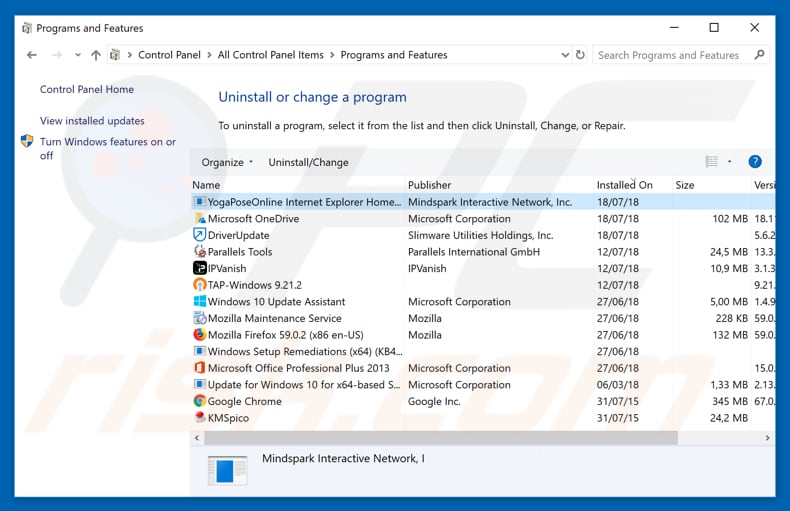Viewport: 790px width, 511px height.
Task: Click the 228 KB size cell
Action: click(732, 318)
